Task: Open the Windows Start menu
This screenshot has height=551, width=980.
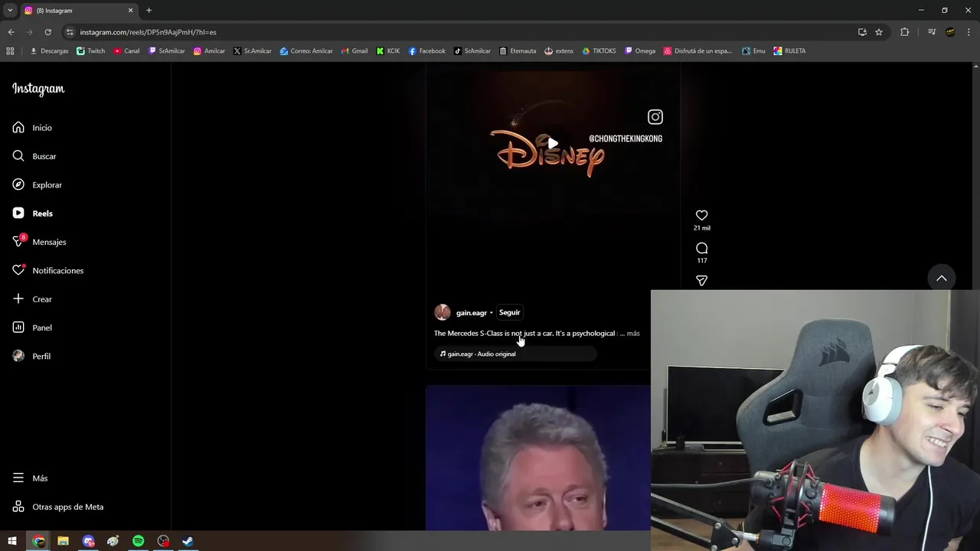Action: click(12, 541)
